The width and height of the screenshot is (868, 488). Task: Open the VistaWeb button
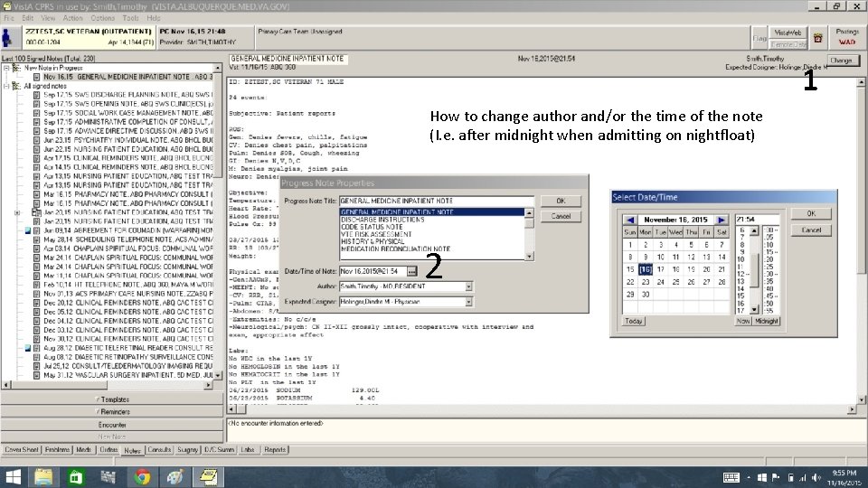[x=788, y=33]
